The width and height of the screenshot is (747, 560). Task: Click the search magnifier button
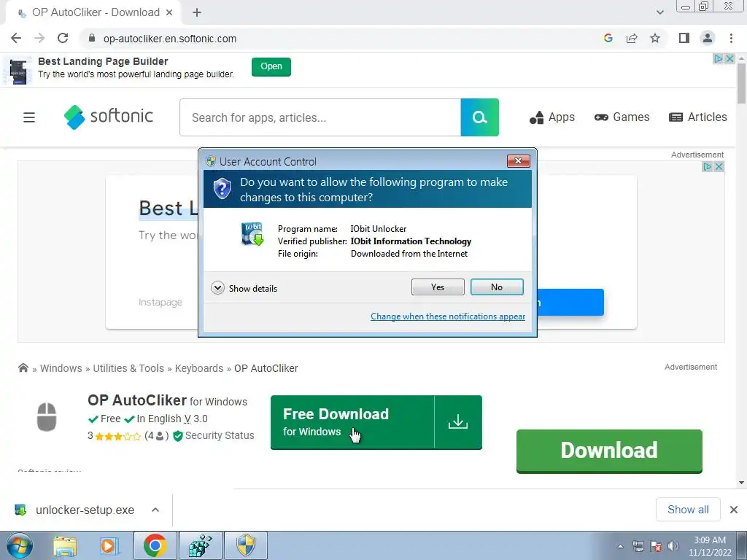click(480, 117)
